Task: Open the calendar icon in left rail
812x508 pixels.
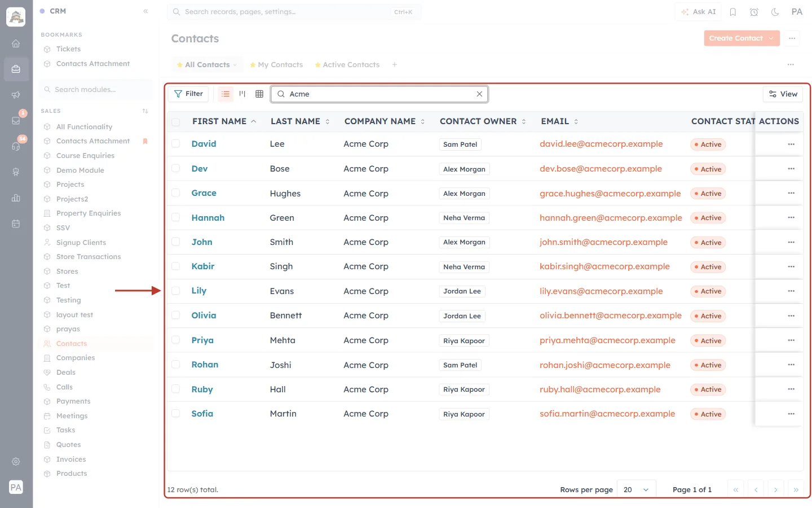Action: click(16, 224)
